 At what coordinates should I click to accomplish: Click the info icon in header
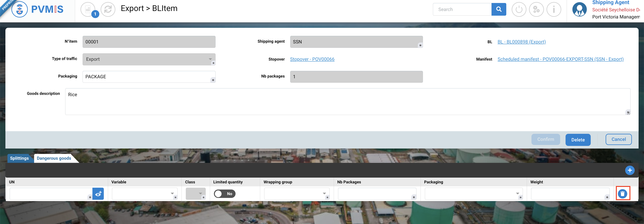(x=554, y=10)
